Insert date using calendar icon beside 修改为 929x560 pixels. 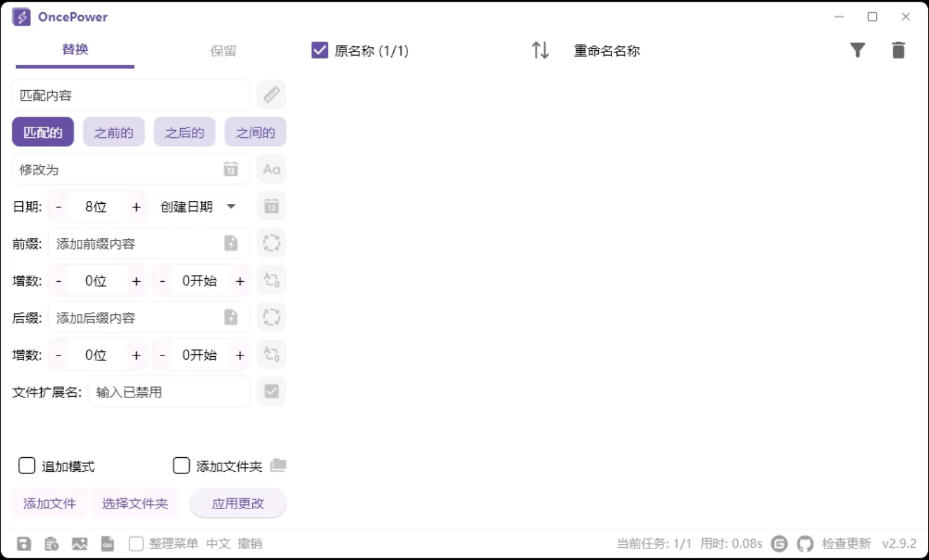(x=231, y=169)
